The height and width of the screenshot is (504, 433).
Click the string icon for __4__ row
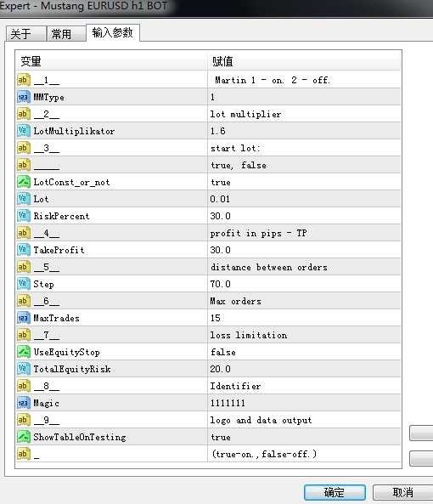[24, 233]
